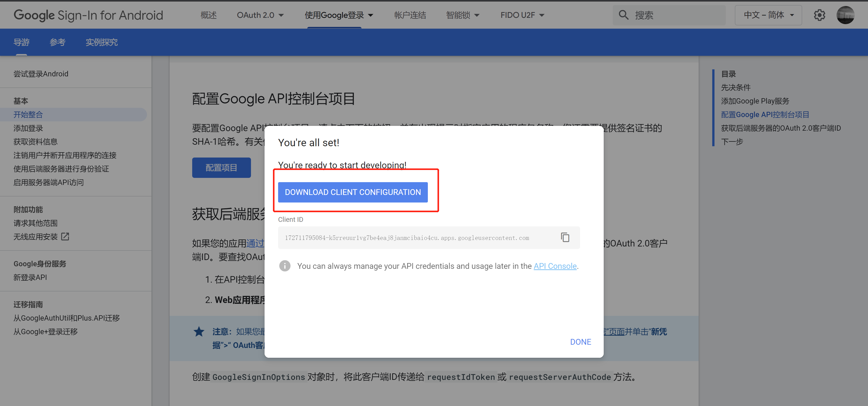
Task: Click the star icon in the note
Action: (x=199, y=332)
